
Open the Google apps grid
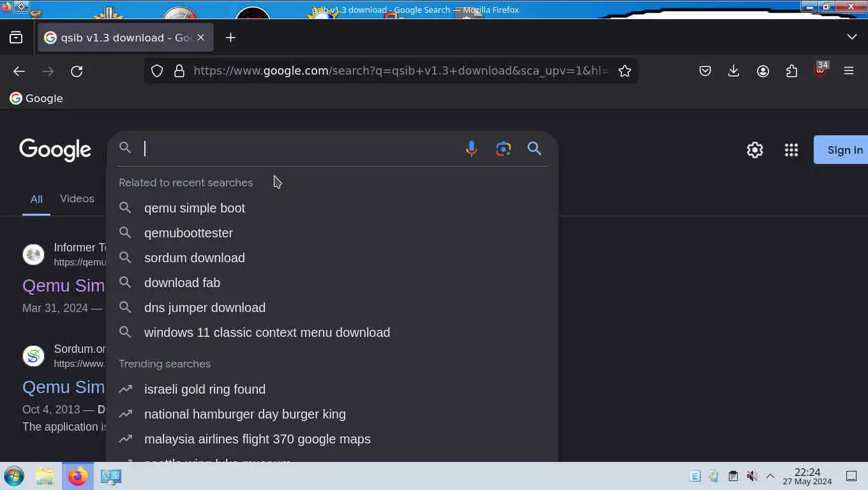tap(791, 150)
